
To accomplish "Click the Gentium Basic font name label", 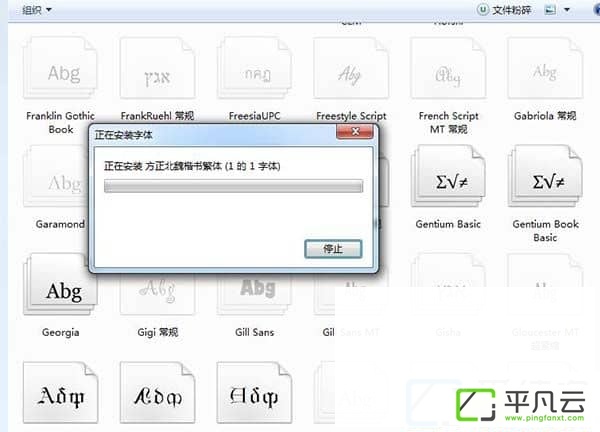I will [448, 224].
